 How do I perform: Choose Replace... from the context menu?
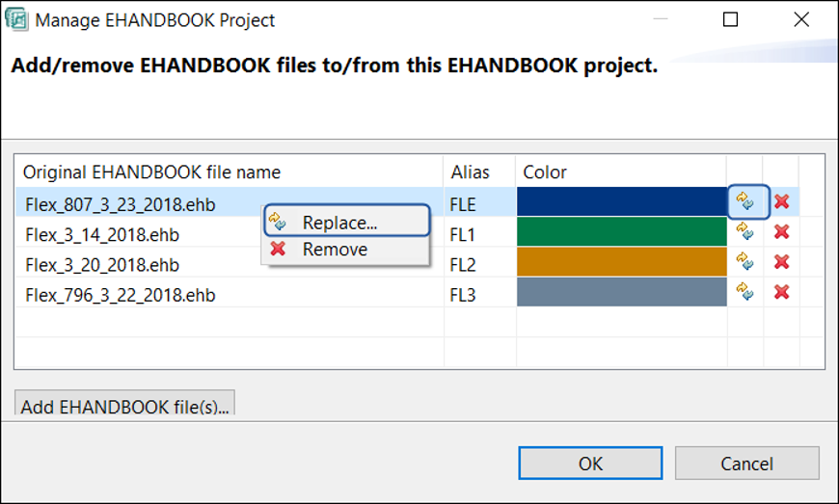(x=339, y=223)
